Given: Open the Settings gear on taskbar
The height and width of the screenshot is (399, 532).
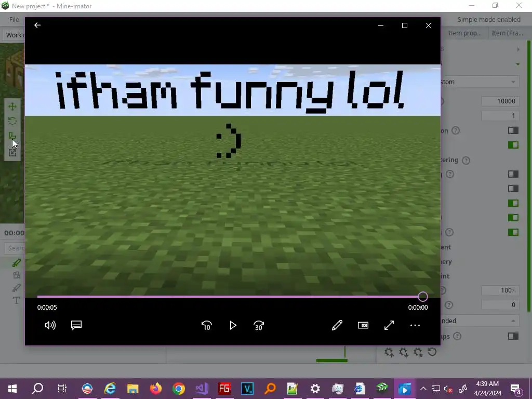Looking at the screenshot, I should tap(315, 389).
